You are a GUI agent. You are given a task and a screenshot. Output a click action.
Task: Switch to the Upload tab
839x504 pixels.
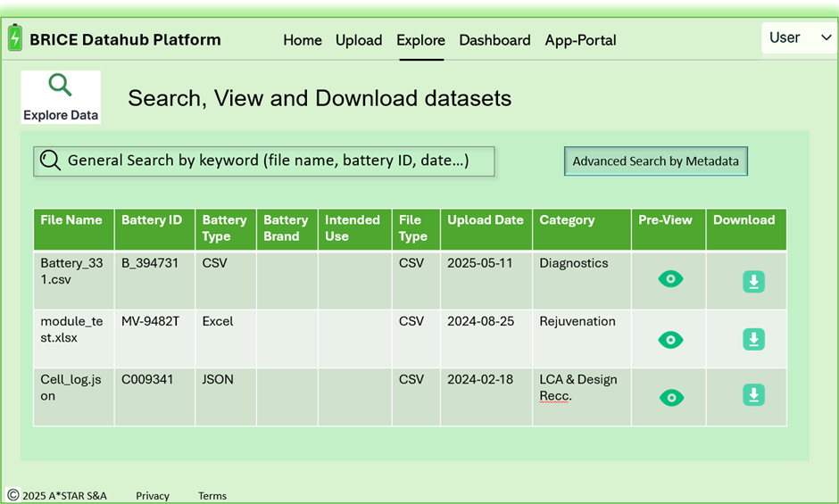tap(359, 40)
